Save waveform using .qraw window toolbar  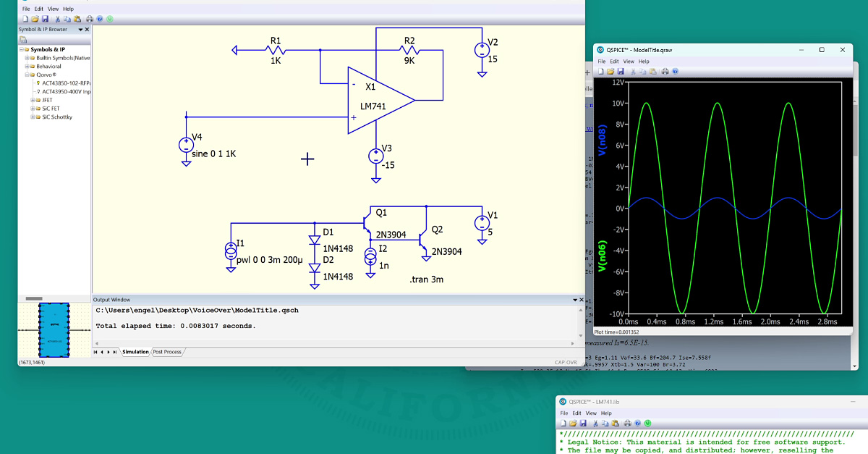coord(621,72)
